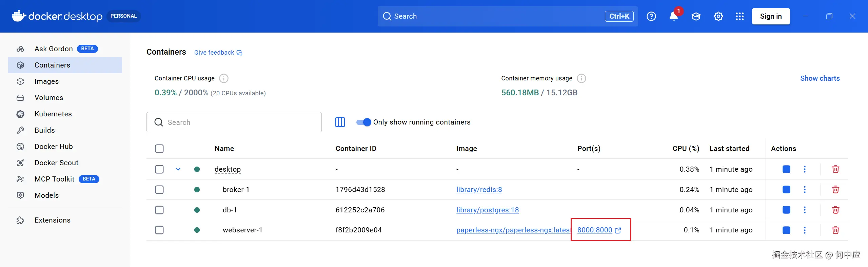The height and width of the screenshot is (267, 868).
Task: Open more actions for broker-1 row
Action: (x=805, y=189)
